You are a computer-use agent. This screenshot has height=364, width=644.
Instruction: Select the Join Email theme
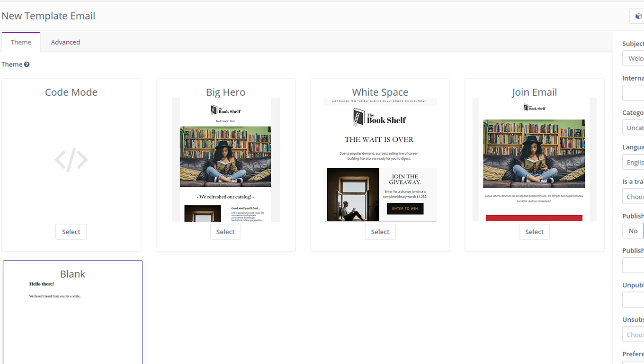[x=534, y=232]
